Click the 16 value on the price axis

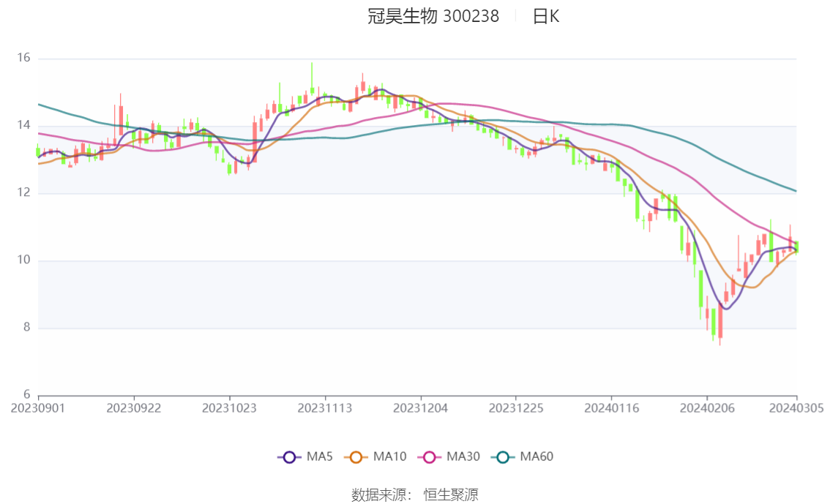tap(23, 59)
